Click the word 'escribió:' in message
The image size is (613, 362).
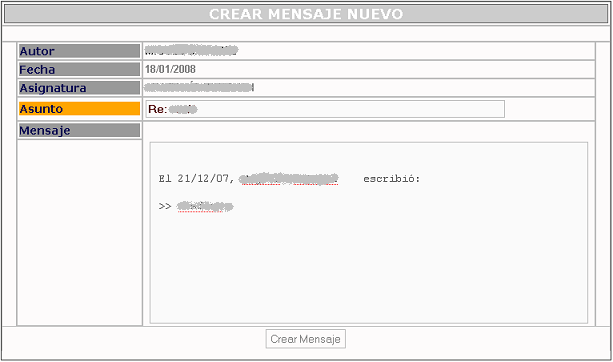[x=391, y=179]
